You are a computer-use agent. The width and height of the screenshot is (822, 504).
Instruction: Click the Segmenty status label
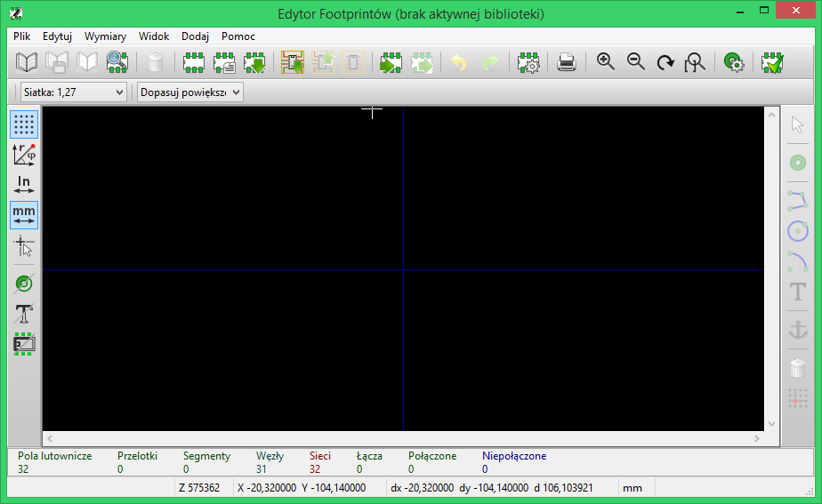coord(206,456)
